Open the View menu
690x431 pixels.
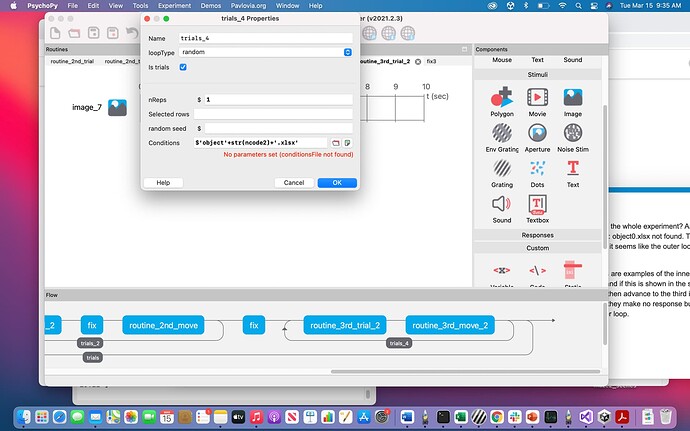[x=116, y=6]
